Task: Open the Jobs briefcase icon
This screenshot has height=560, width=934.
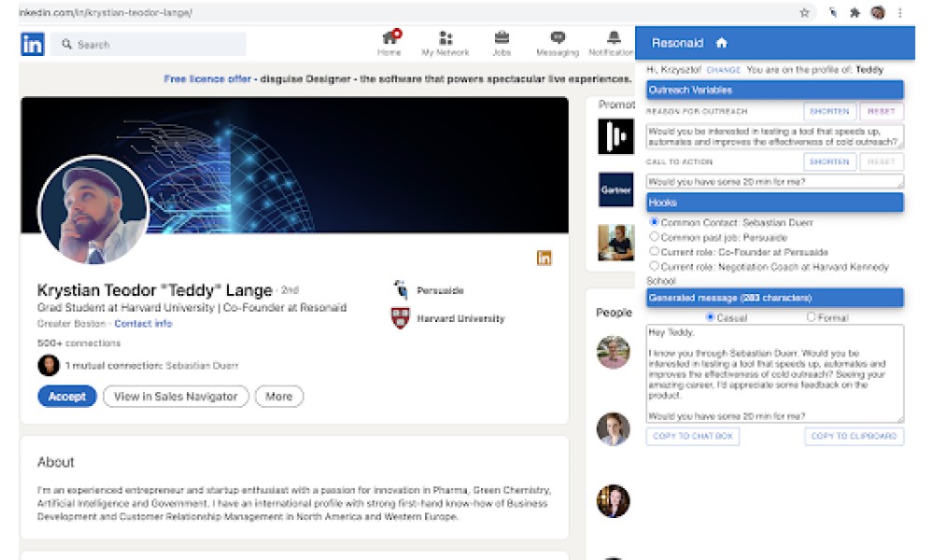Action: 502,37
